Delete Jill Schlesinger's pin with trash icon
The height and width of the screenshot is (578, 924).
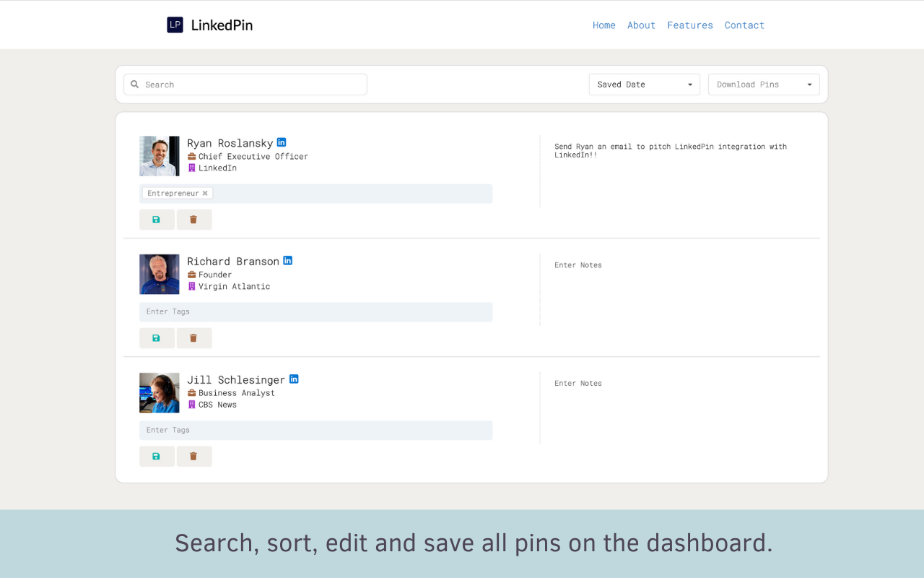coord(194,457)
